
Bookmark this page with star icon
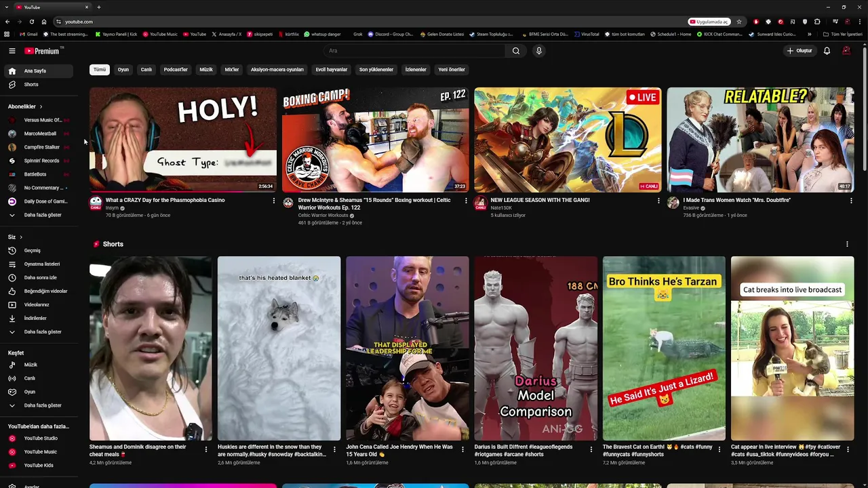click(739, 22)
